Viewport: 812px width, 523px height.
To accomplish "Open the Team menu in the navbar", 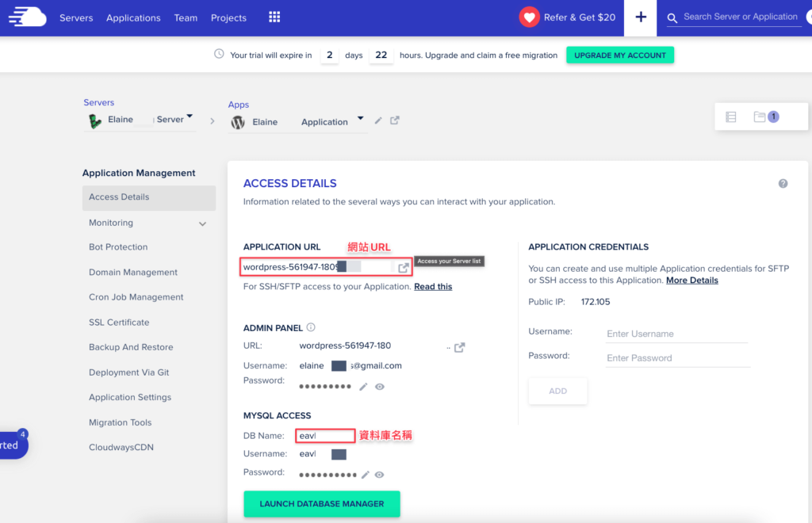I will coord(186,17).
